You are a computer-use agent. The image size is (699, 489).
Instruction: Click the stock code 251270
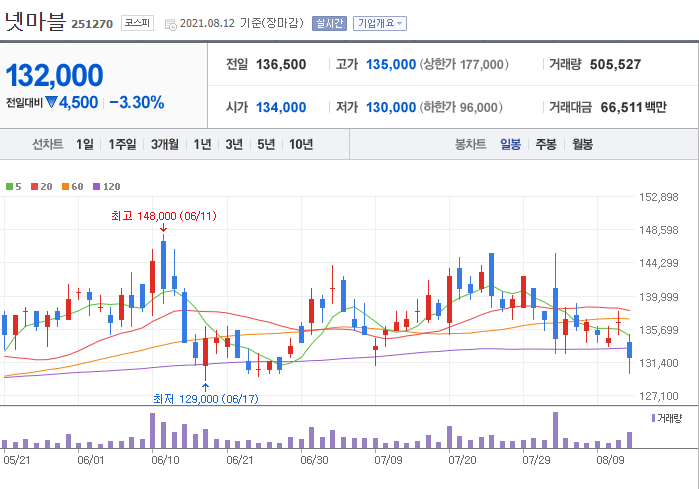click(92, 24)
